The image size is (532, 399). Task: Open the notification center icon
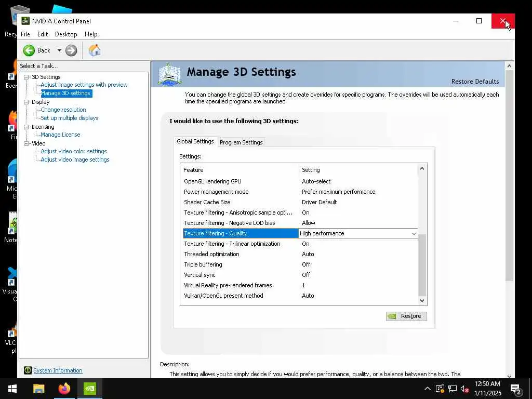point(516,389)
